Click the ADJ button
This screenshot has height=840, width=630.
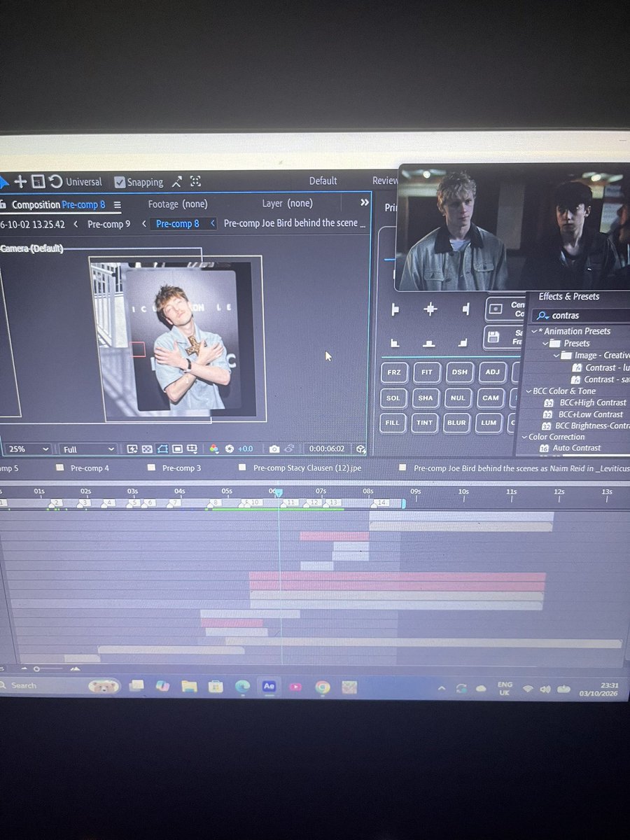tap(491, 372)
